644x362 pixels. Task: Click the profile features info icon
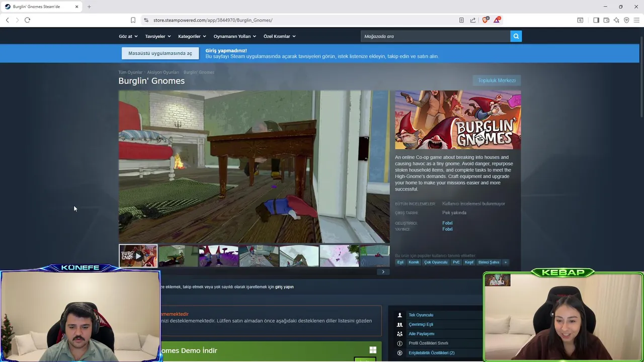pos(399,343)
